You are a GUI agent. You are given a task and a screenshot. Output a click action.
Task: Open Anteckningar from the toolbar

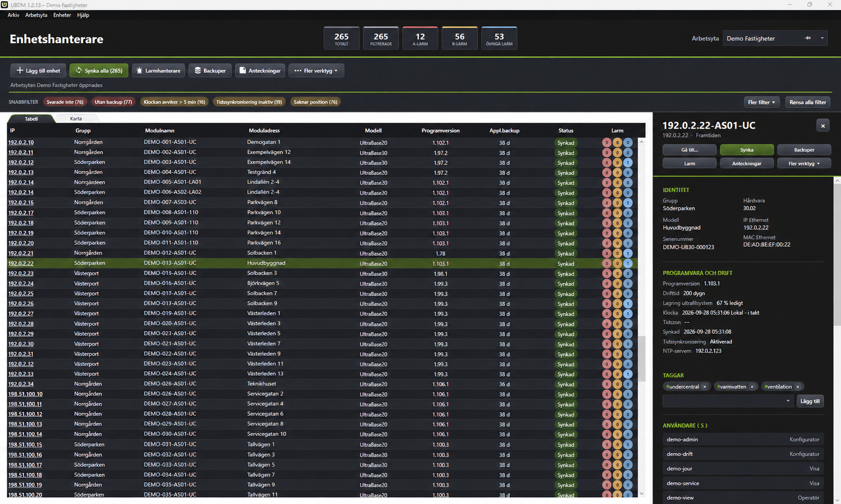tap(260, 71)
